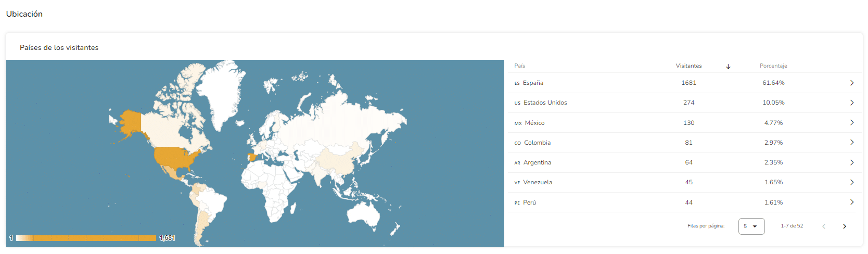868x254 pixels.
Task: Select Perú in the country table
Action: point(529,202)
